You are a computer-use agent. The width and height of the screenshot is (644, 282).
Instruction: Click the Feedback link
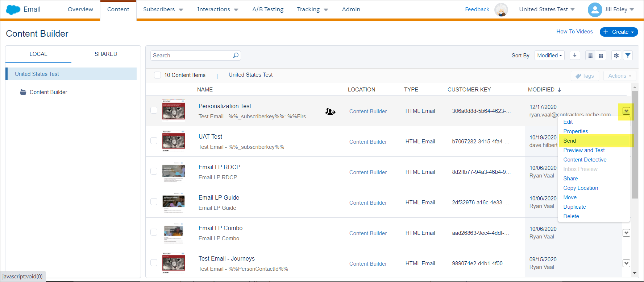[x=477, y=9]
